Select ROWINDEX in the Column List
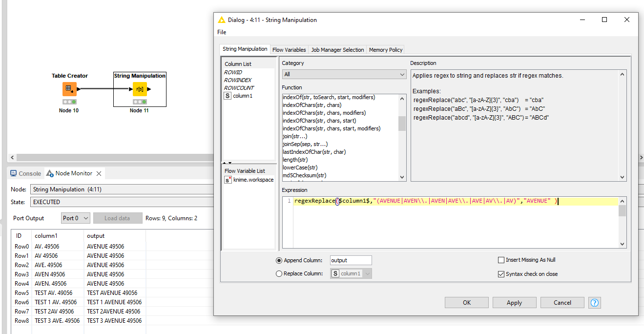644x334 pixels. pyautogui.click(x=238, y=80)
